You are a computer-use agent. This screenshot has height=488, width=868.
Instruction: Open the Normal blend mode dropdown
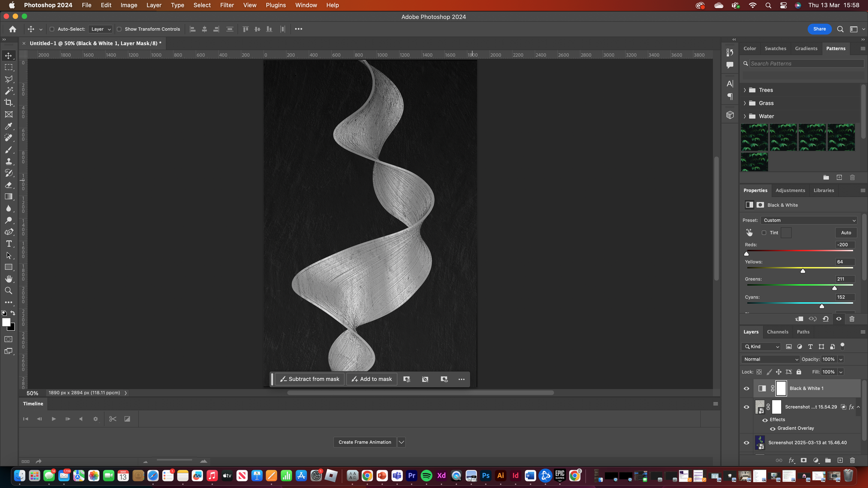[x=770, y=359]
